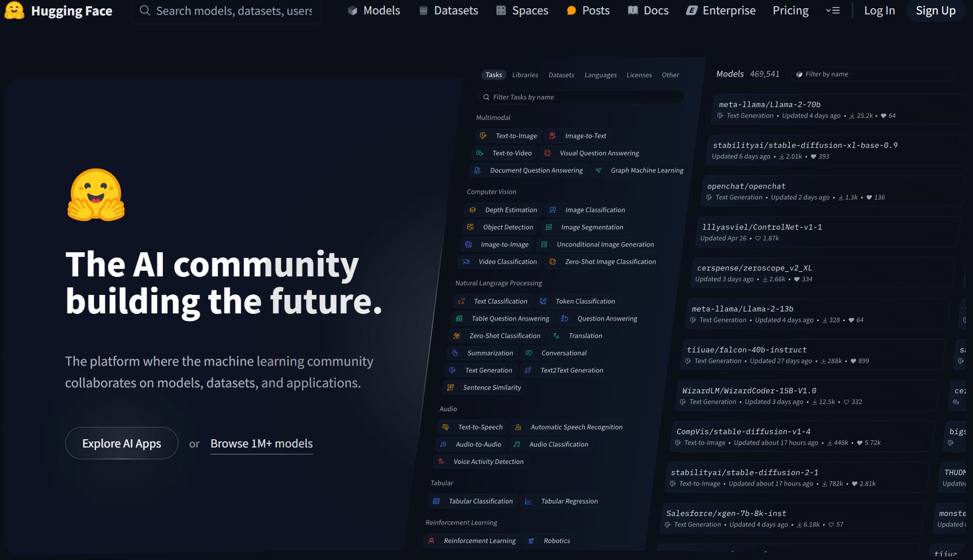The width and height of the screenshot is (973, 560).
Task: Go to the Pricing page
Action: [x=791, y=10]
